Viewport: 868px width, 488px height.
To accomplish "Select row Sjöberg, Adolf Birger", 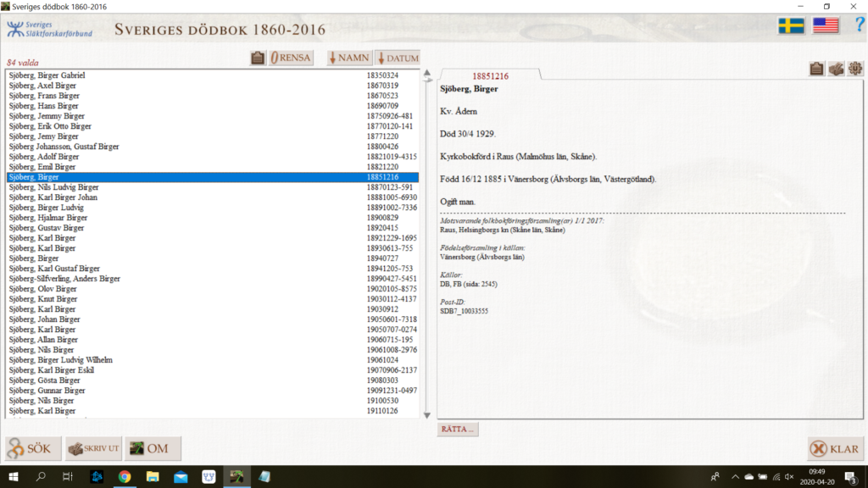I will click(x=213, y=157).
